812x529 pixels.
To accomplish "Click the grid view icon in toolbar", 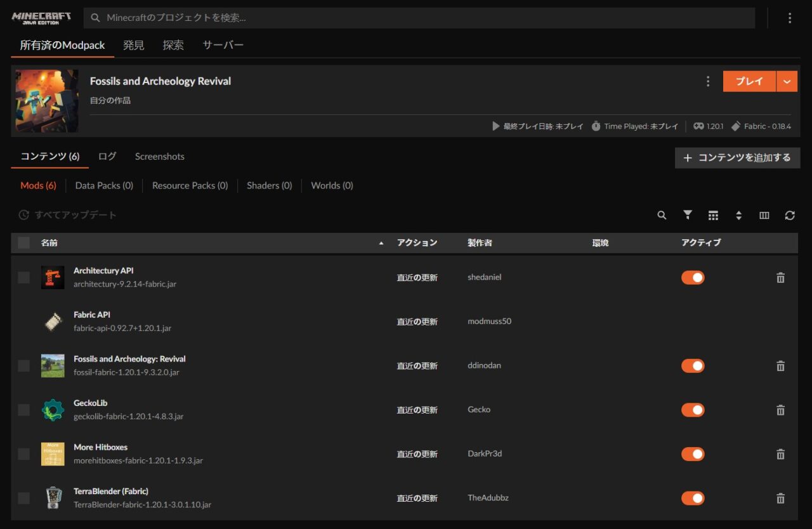I will point(713,216).
